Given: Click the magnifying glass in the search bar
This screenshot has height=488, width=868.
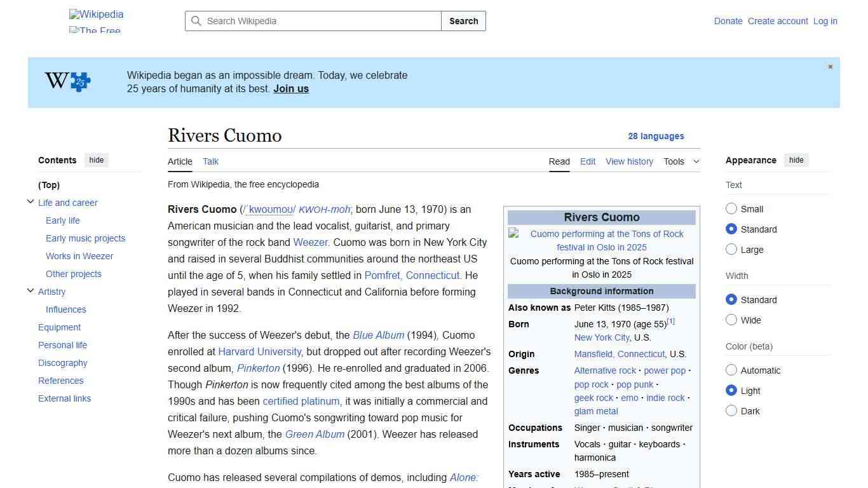Looking at the screenshot, I should coord(196,21).
